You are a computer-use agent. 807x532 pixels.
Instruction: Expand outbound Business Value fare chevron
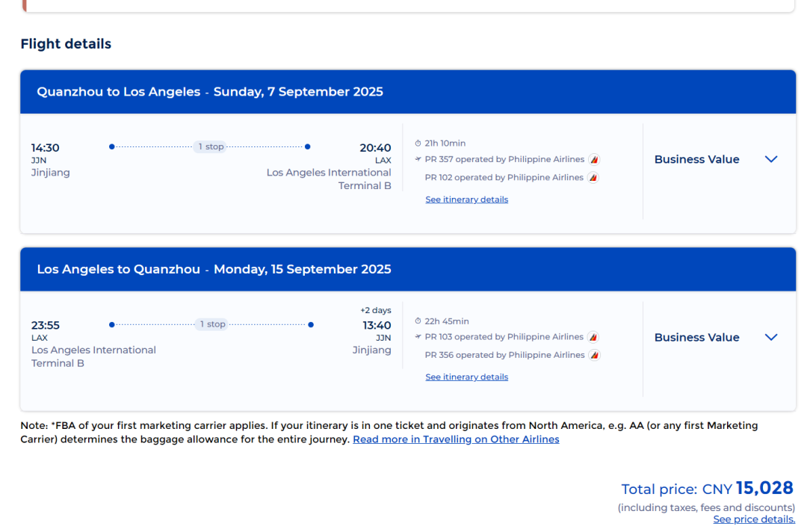772,159
